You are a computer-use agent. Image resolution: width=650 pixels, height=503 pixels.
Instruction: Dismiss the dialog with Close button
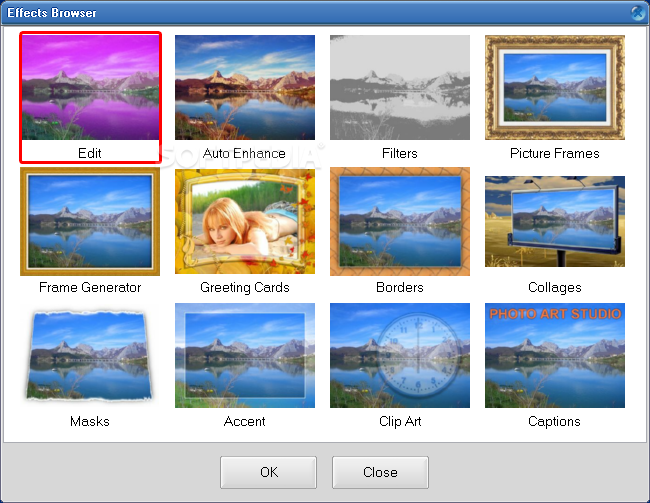[x=380, y=472]
